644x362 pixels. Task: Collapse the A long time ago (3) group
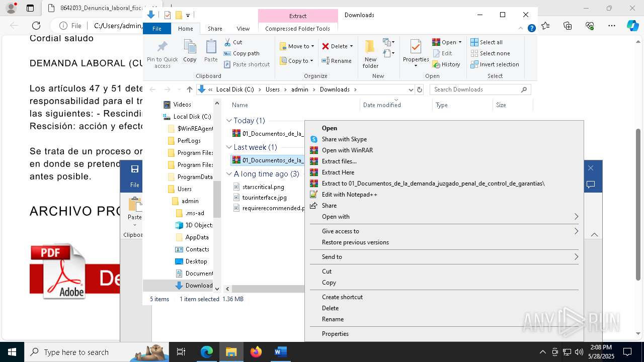pos(229,174)
